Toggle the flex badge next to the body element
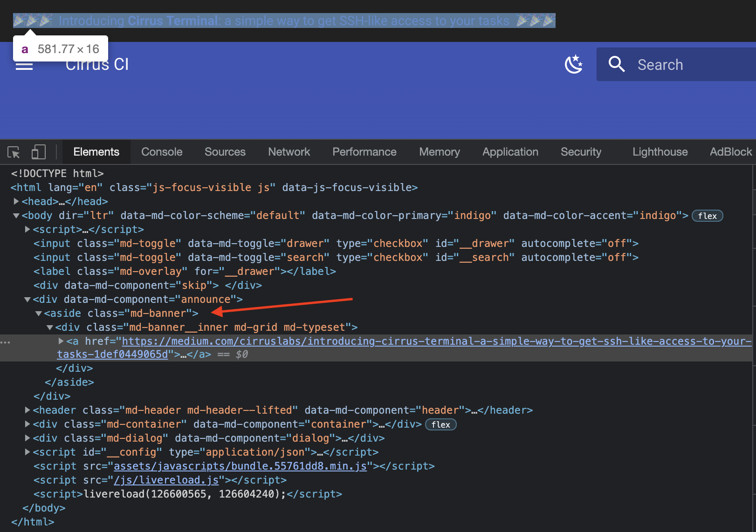The width and height of the screenshot is (756, 532). [x=707, y=215]
